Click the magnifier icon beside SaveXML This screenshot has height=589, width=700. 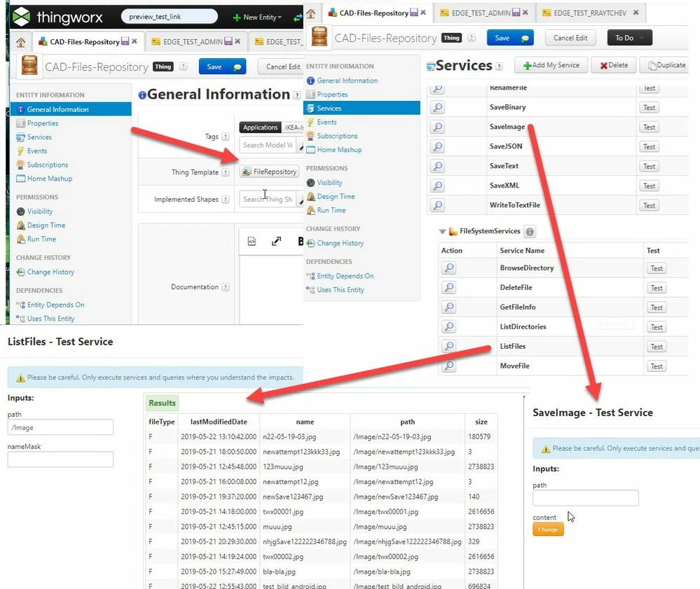click(438, 186)
